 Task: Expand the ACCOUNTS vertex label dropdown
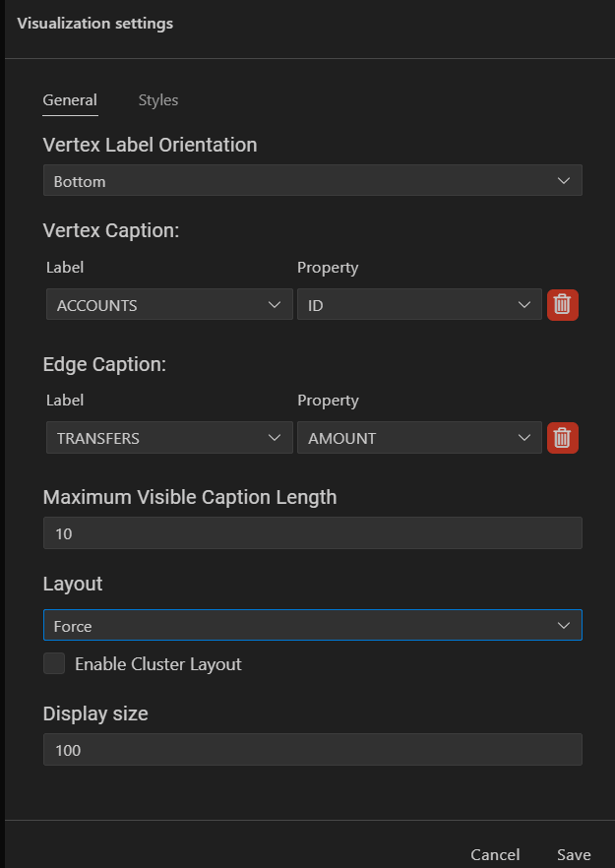(168, 305)
